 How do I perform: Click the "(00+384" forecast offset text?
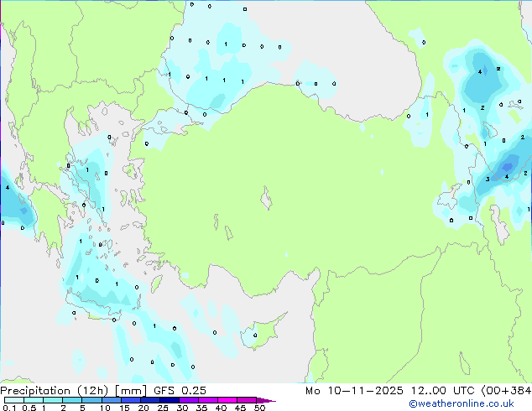pos(506,391)
